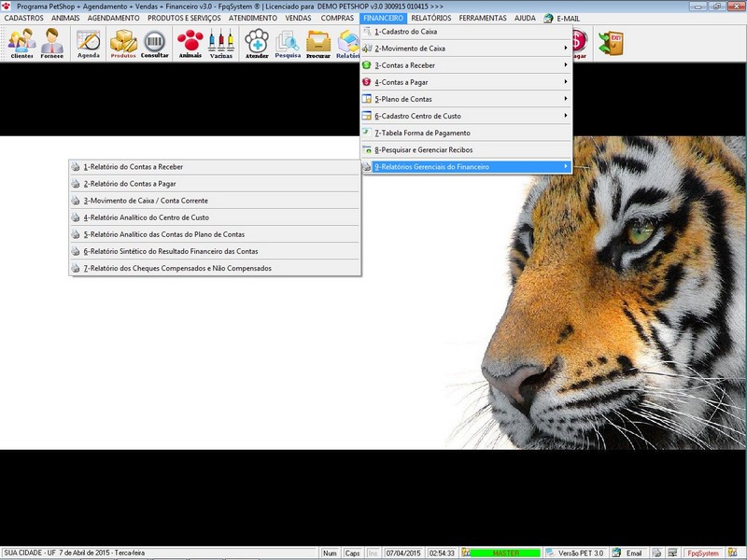The image size is (747, 560).
Task: Click the exit door toolbar icon
Action: 611,43
